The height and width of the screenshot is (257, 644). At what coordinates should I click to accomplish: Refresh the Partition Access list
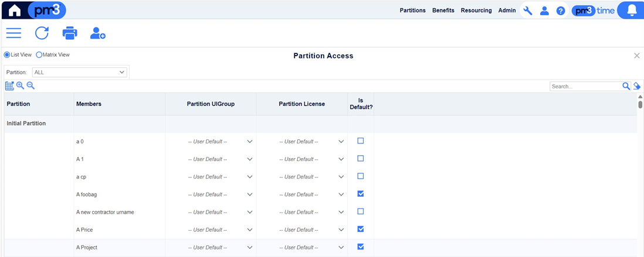click(42, 33)
